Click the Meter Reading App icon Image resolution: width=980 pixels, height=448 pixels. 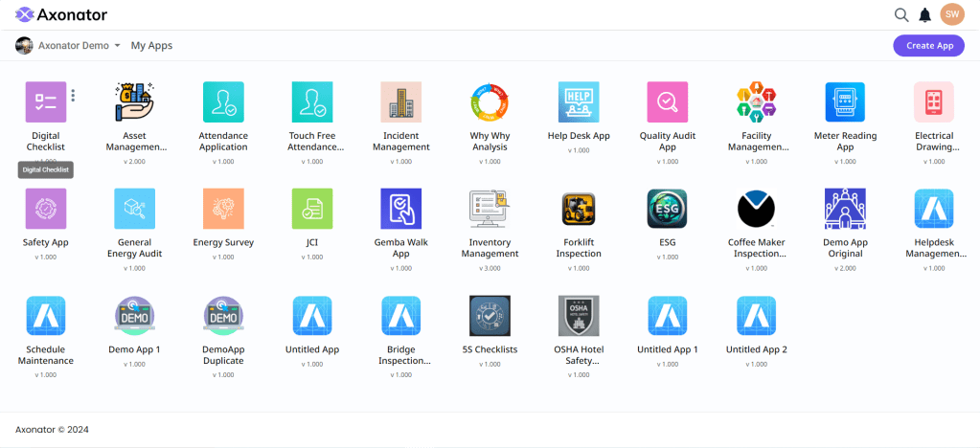845,101
